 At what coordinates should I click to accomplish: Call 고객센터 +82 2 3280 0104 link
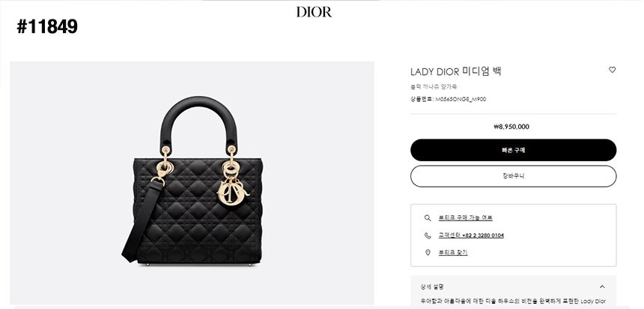(471, 235)
